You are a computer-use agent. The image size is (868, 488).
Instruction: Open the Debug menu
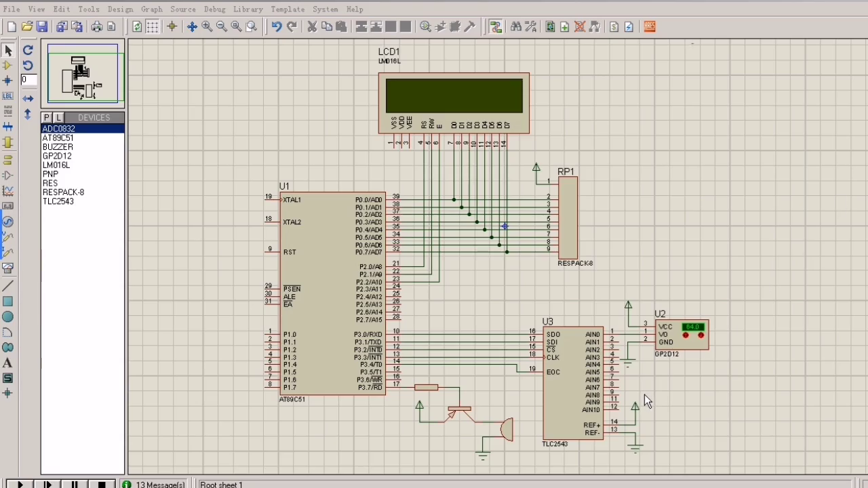point(214,9)
